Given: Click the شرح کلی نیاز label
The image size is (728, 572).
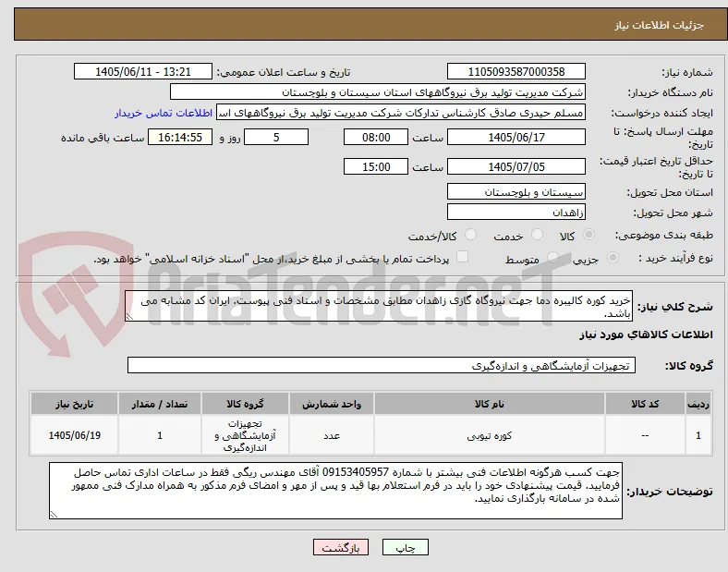Looking at the screenshot, I should pyautogui.click(x=674, y=307).
